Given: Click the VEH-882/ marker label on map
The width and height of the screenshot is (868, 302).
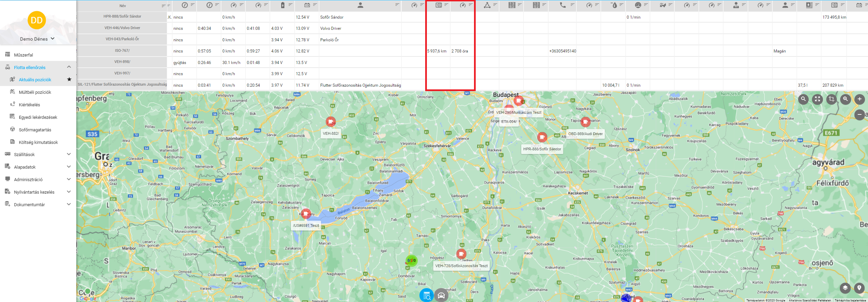Looking at the screenshot, I should (x=331, y=133).
